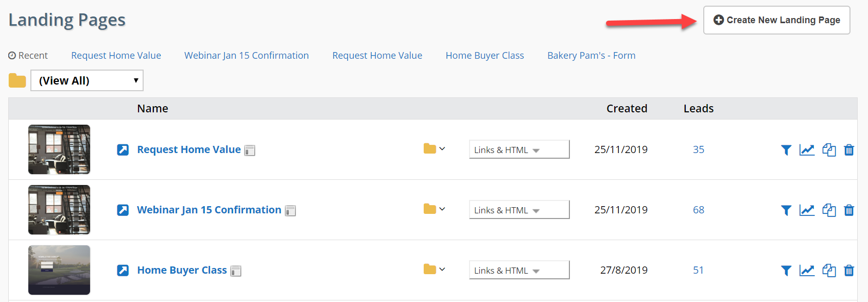Open Links & HTML dropdown for Home Buyer Class
Viewport: 868px width, 302px height.
tap(518, 270)
